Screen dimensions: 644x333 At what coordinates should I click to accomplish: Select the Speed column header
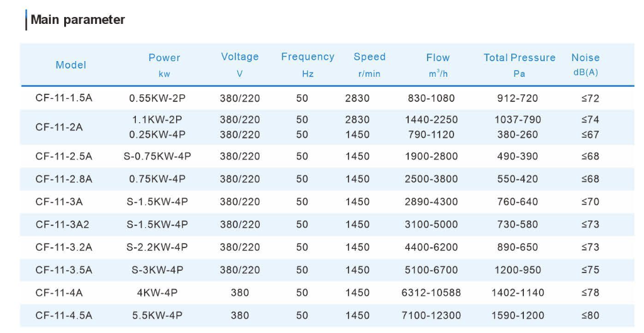coord(369,57)
